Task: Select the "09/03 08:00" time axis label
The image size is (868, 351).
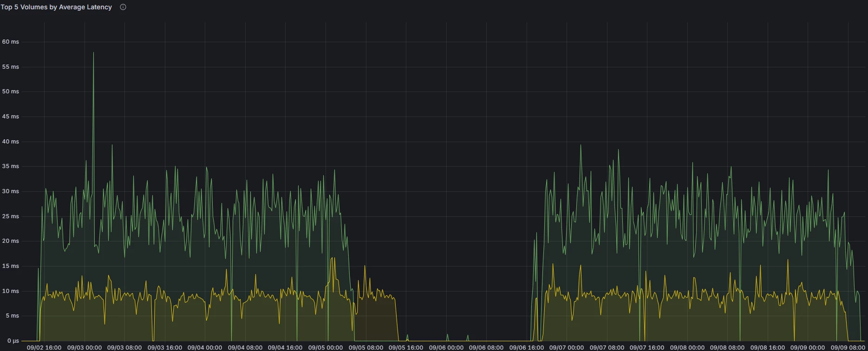Action: pos(124,347)
